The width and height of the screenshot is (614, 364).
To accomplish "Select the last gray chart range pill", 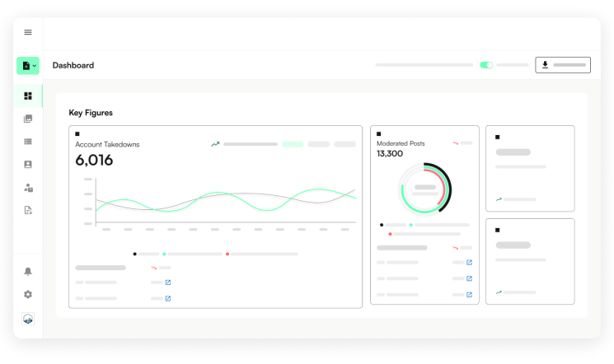I will tap(344, 144).
